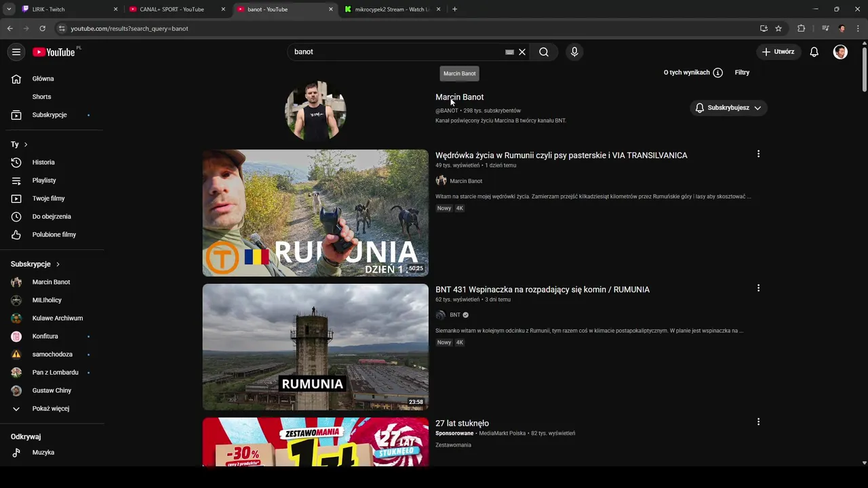Open Chrome three-dot menu
Screen dimensions: 868x488
click(x=859, y=28)
